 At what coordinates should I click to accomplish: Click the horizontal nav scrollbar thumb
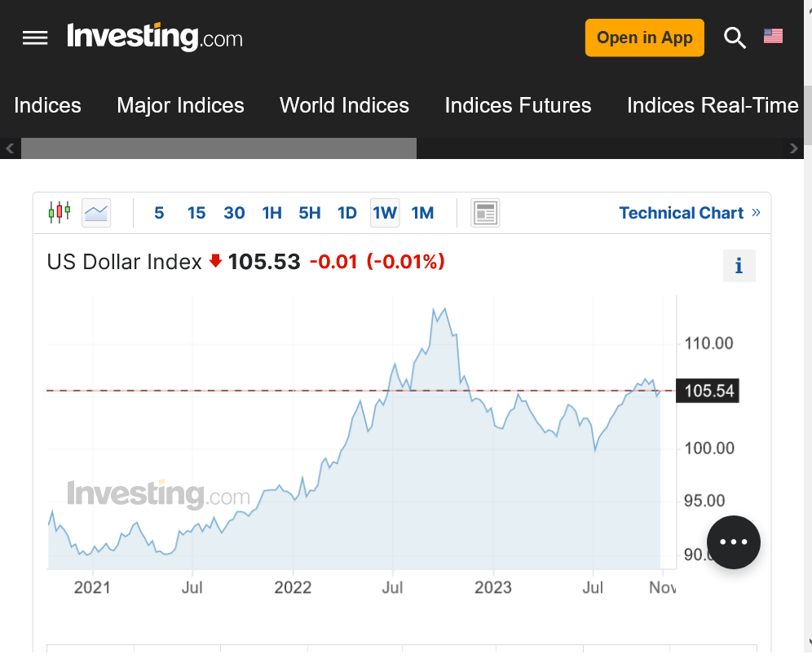click(x=218, y=148)
